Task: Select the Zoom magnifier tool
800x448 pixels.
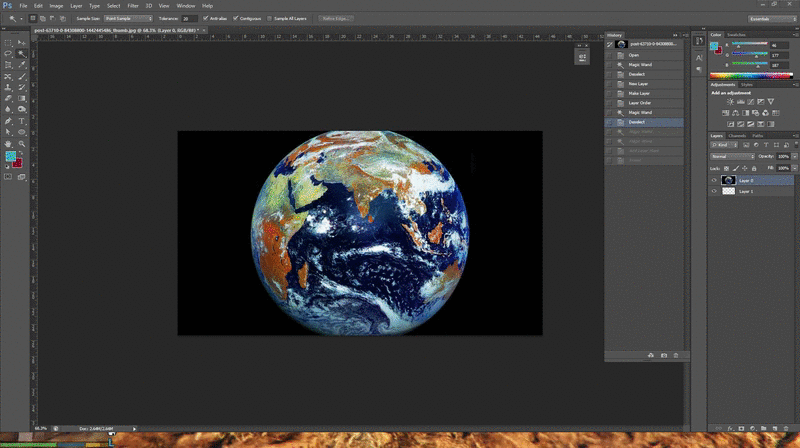Action: click(21, 144)
